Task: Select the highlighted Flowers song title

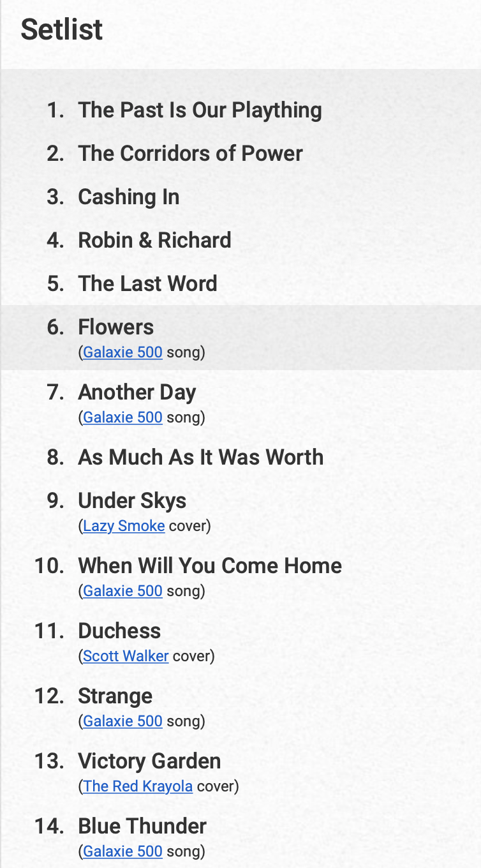Action: (116, 327)
